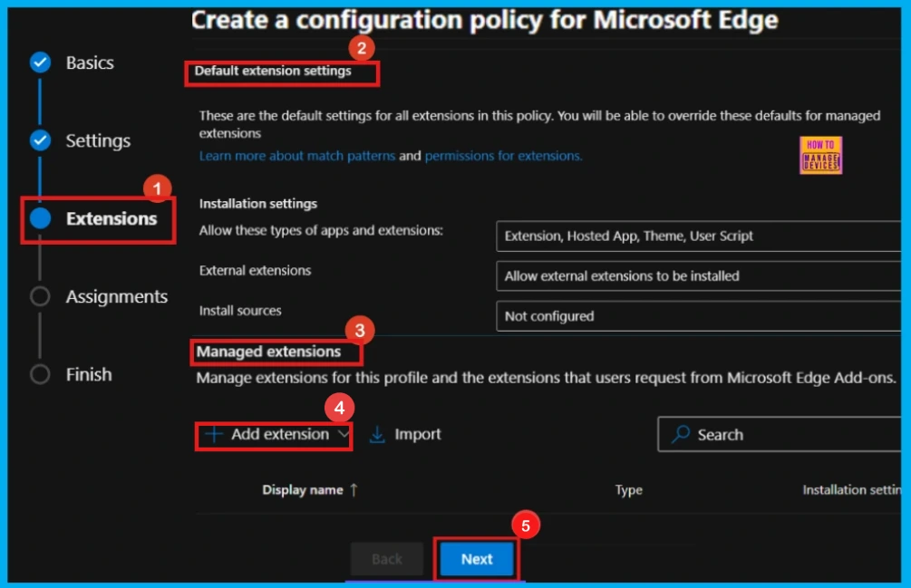
Task: Click the plus icon beside Add extension
Action: [214, 434]
